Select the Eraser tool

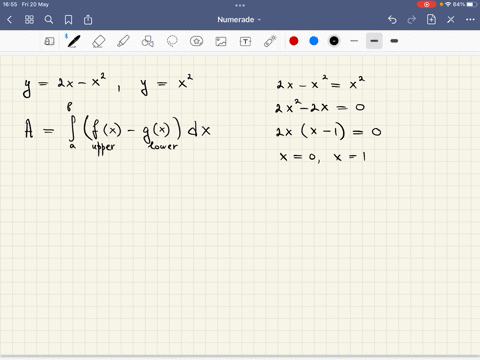99,41
